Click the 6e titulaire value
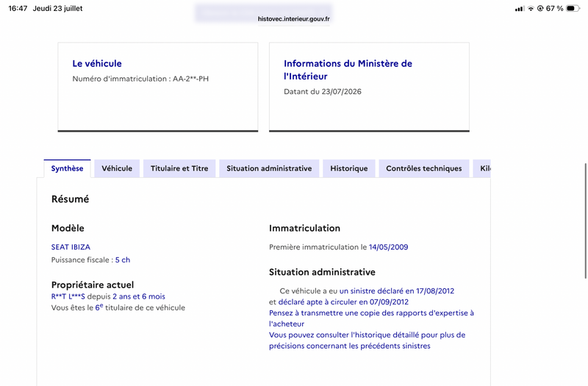 [99, 307]
